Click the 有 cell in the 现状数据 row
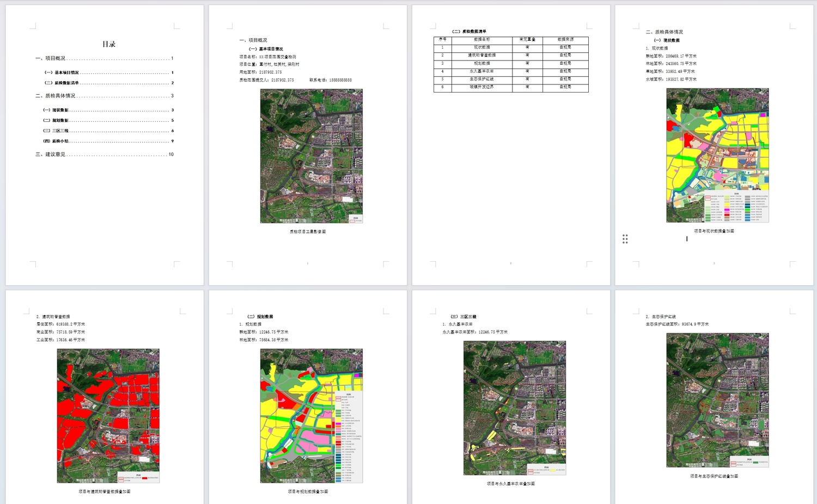The width and height of the screenshot is (817, 504). click(x=527, y=47)
